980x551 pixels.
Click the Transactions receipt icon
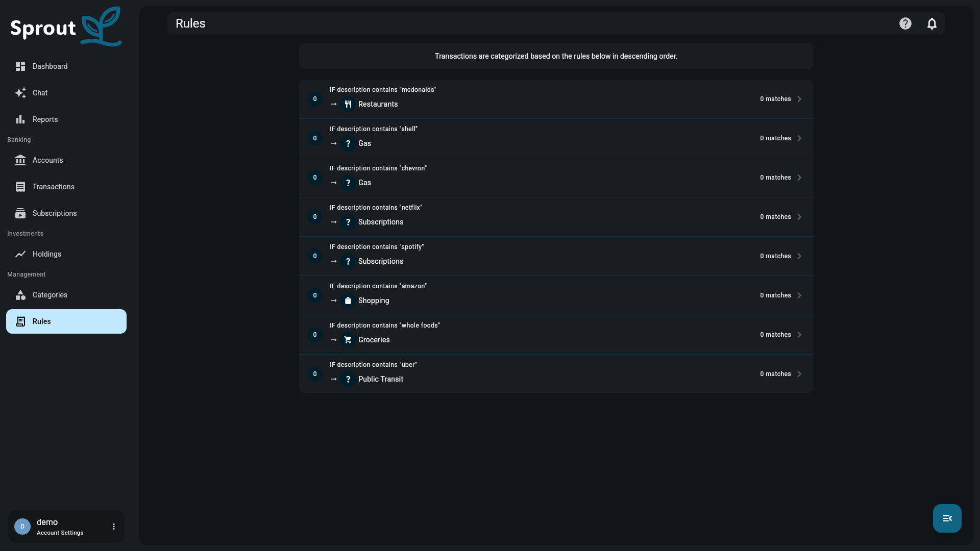coord(20,187)
